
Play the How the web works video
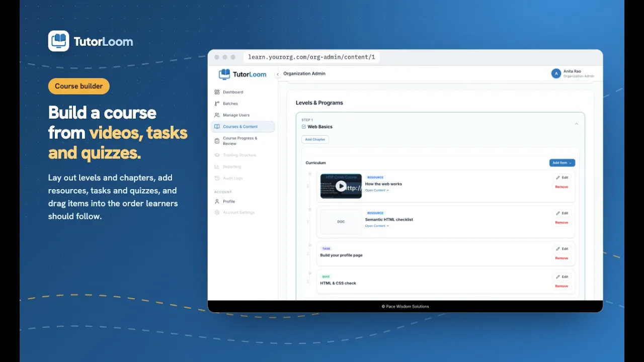pyautogui.click(x=341, y=187)
